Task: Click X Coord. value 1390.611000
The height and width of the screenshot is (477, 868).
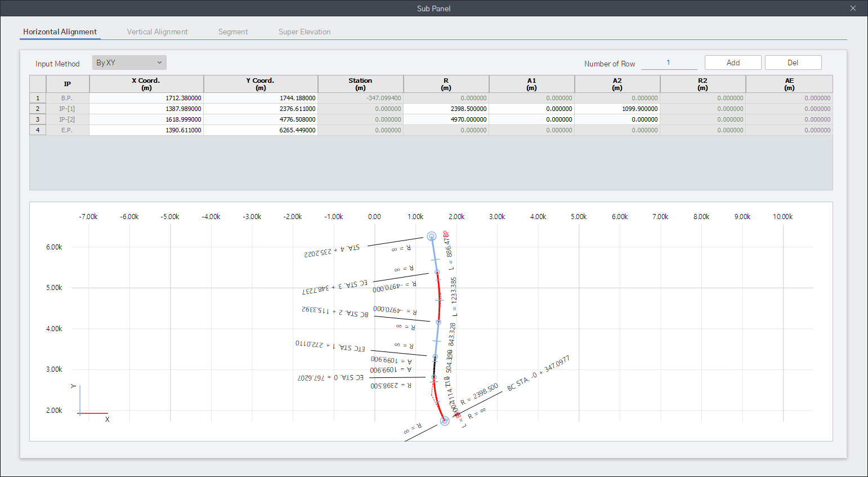Action: click(x=146, y=130)
